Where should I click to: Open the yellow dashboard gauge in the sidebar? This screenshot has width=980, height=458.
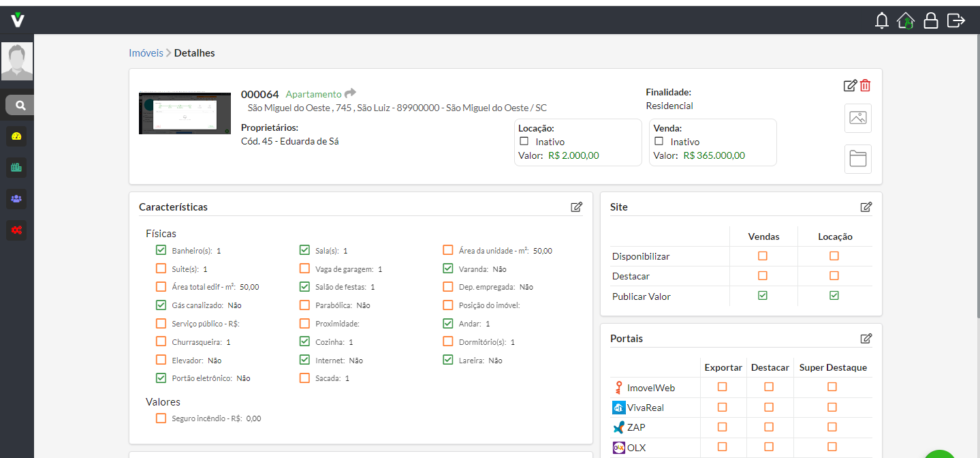coord(17,136)
